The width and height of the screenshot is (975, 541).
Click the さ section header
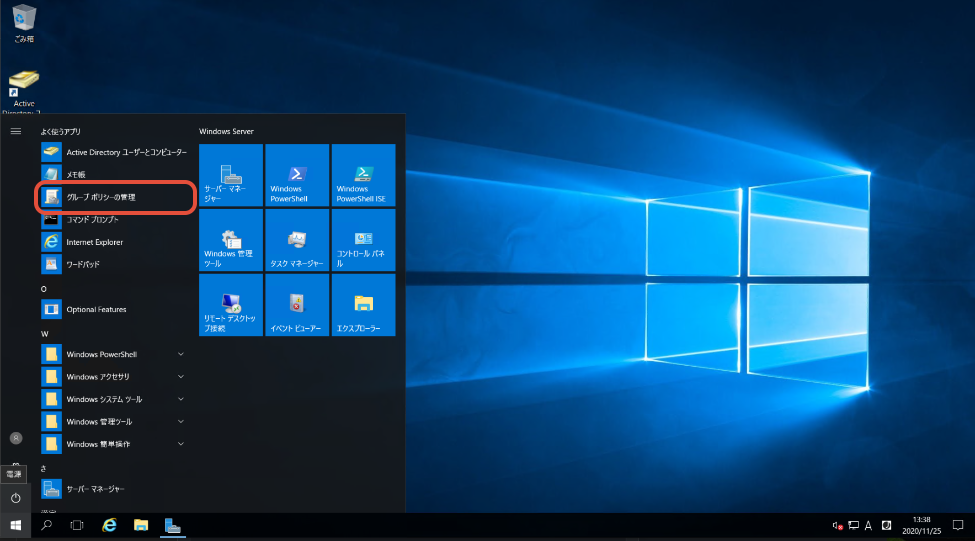[x=43, y=469]
